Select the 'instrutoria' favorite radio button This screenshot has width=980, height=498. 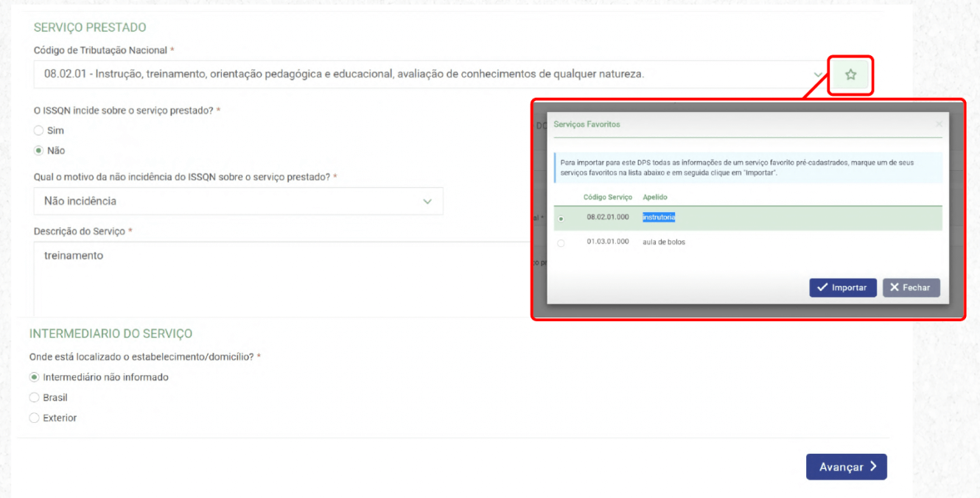click(561, 219)
